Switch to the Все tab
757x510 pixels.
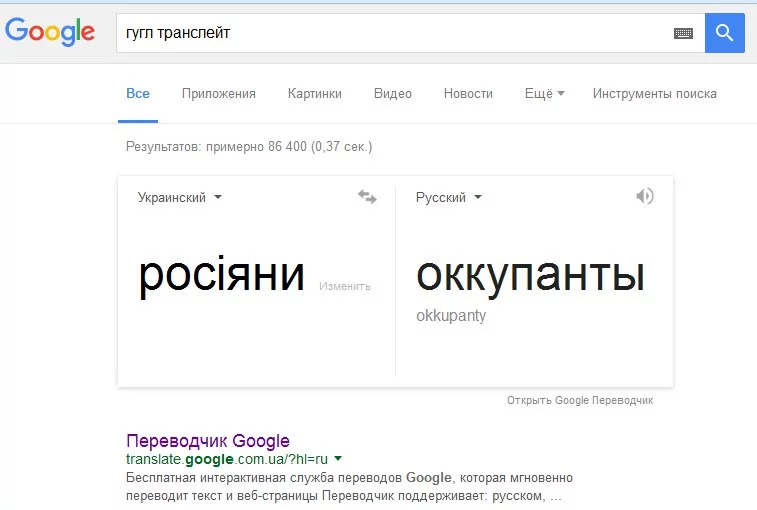[138, 94]
